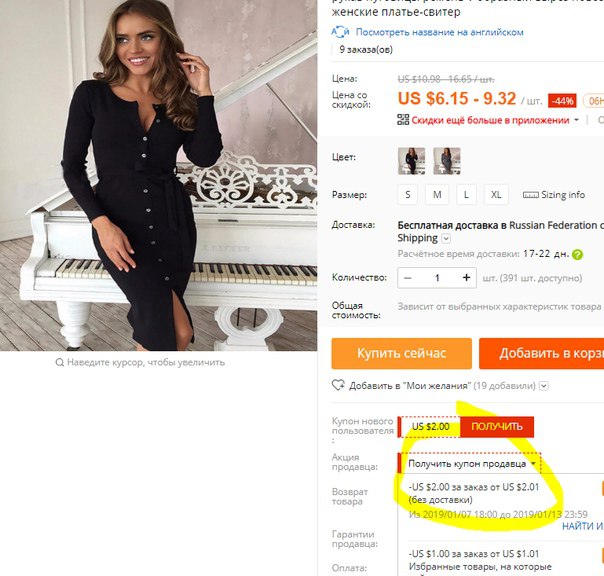Click Купить сейчас button
The width and height of the screenshot is (604, 576).
point(401,353)
